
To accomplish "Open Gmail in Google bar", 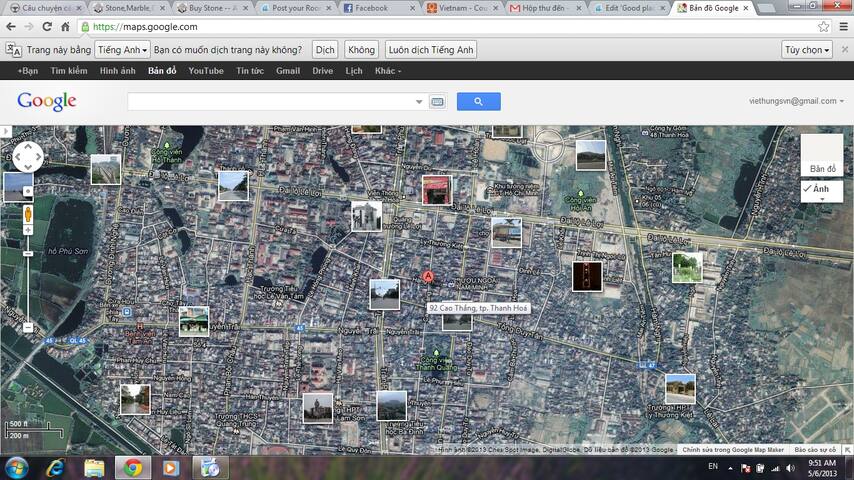I will point(288,71).
